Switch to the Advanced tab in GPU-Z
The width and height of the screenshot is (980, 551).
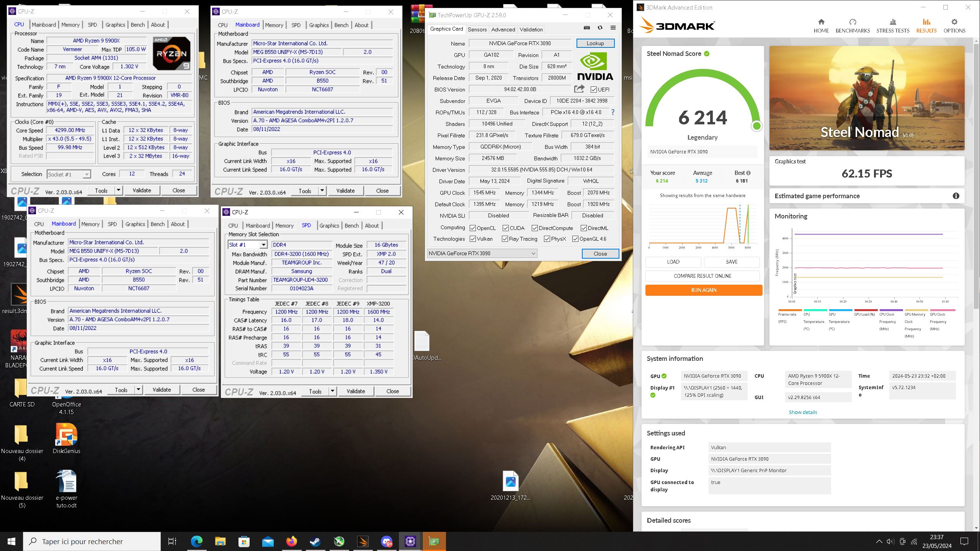coord(503,29)
